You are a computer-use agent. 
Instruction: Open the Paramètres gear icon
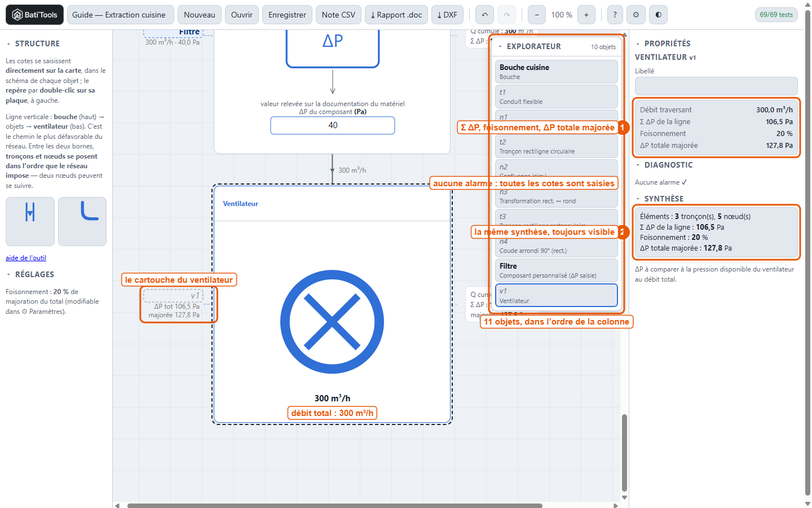[636, 15]
